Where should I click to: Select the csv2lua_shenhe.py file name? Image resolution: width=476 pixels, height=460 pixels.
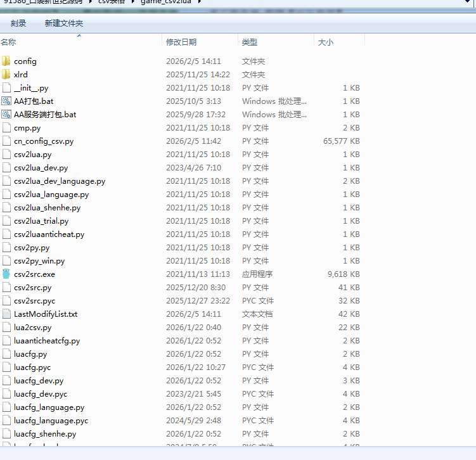(47, 208)
